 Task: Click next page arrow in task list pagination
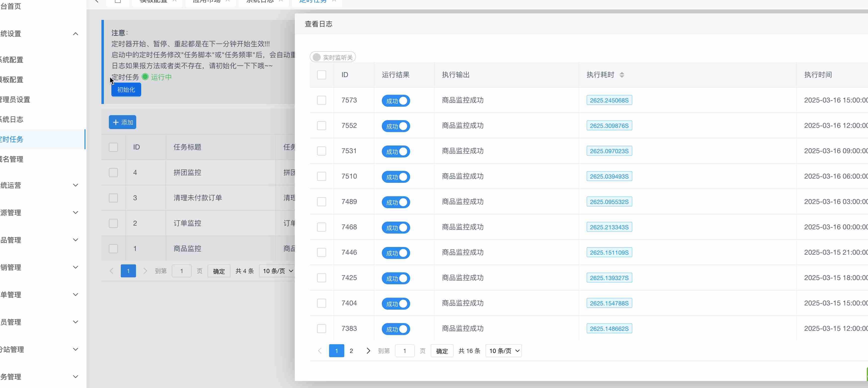[145, 271]
